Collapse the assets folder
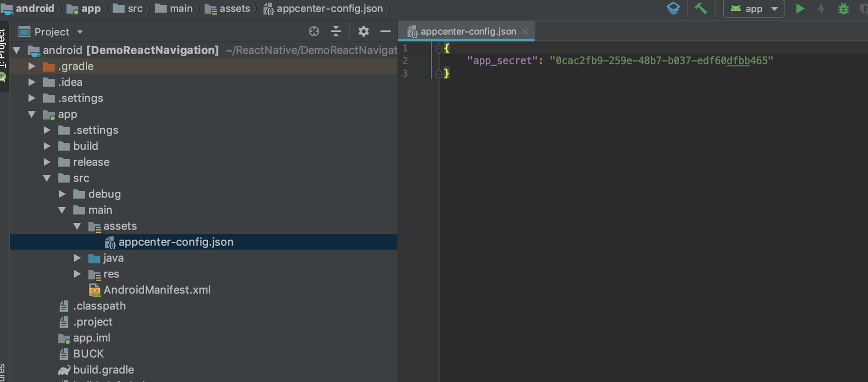 [77, 226]
